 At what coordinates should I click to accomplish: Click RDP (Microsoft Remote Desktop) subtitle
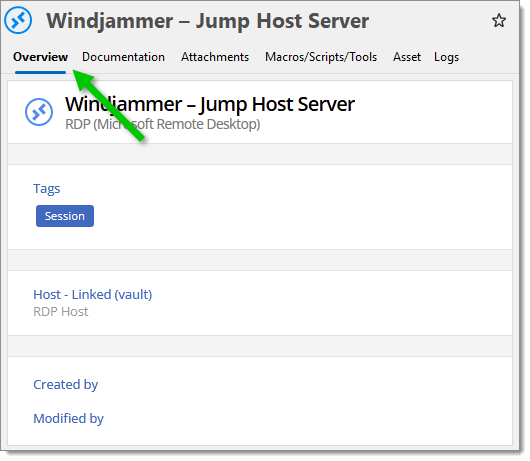163,124
